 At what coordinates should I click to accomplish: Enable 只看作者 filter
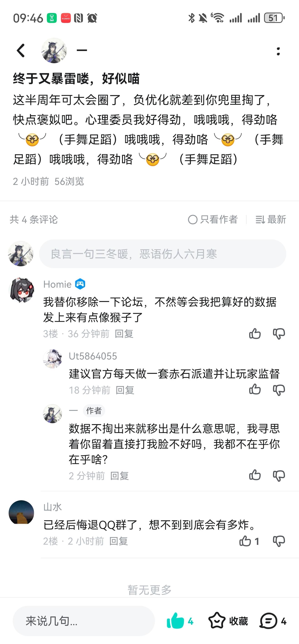click(x=213, y=219)
